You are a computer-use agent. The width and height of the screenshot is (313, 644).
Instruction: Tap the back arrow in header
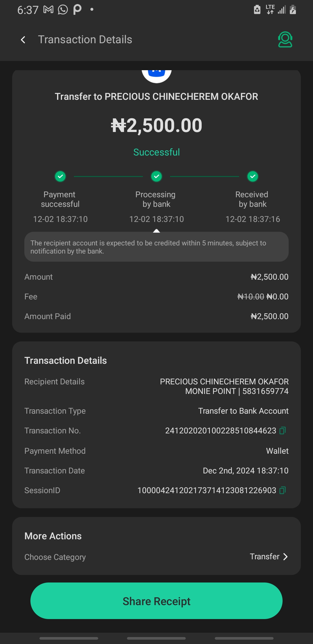point(23,40)
